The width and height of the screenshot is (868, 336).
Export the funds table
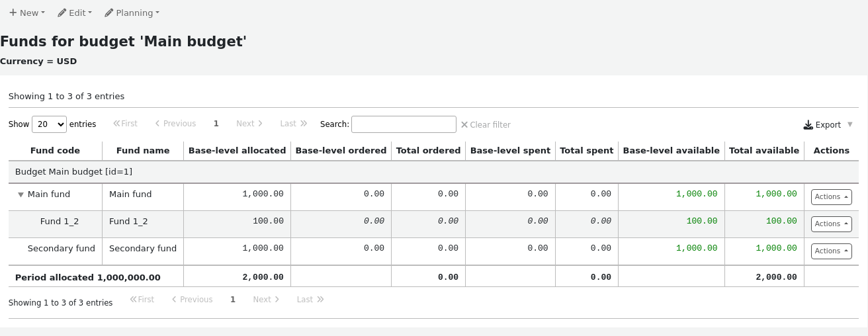[x=827, y=124]
